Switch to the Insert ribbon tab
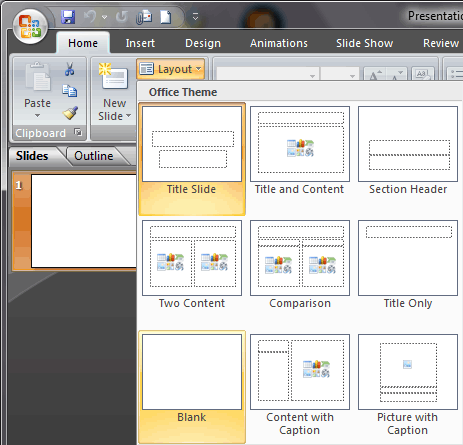This screenshot has width=463, height=445. (x=140, y=43)
